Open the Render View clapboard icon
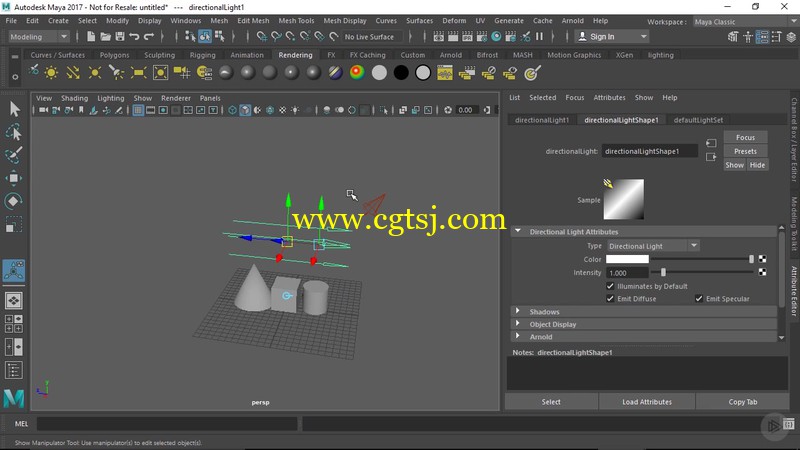Screen dimensions: 800x450 (x=438, y=37)
